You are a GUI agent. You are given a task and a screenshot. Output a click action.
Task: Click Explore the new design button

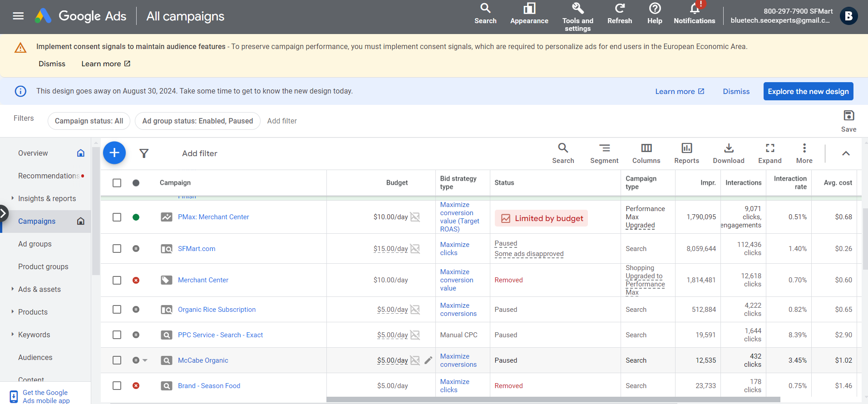[x=808, y=91]
